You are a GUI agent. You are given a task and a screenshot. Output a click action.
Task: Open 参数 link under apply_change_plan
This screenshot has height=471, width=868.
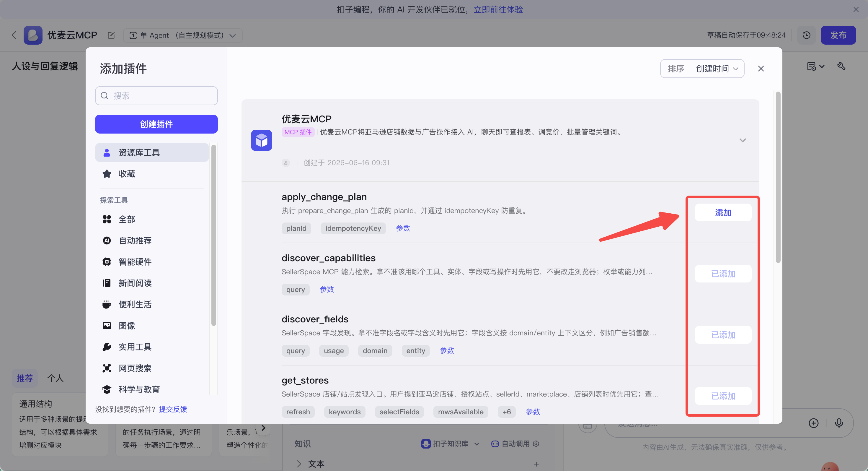403,228
